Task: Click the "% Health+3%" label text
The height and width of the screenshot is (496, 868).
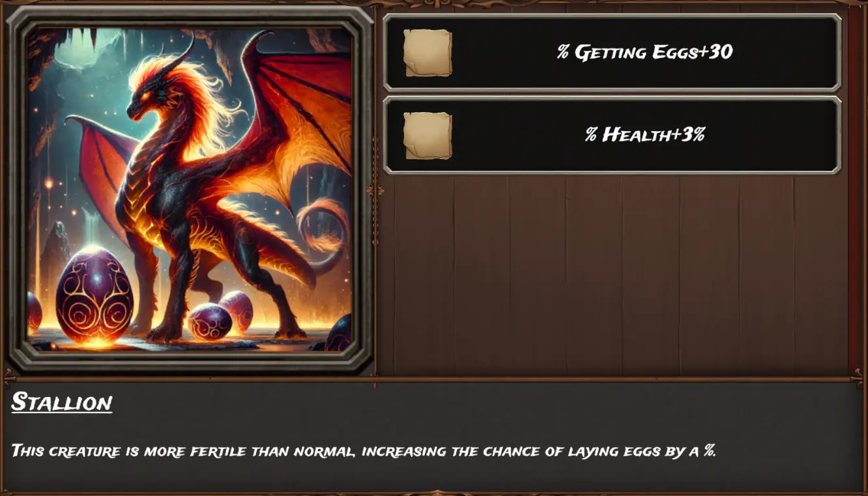Action: coord(644,135)
